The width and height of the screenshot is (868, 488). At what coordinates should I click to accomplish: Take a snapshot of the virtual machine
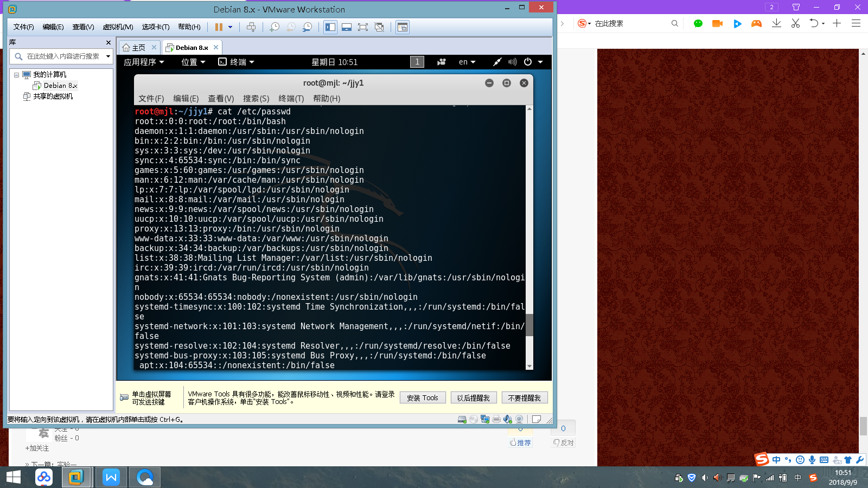click(275, 27)
